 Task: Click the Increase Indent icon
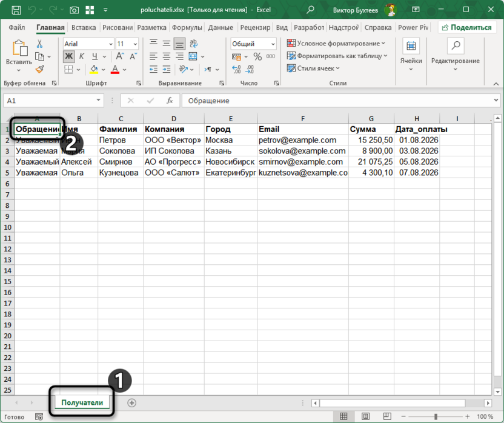tap(167, 69)
